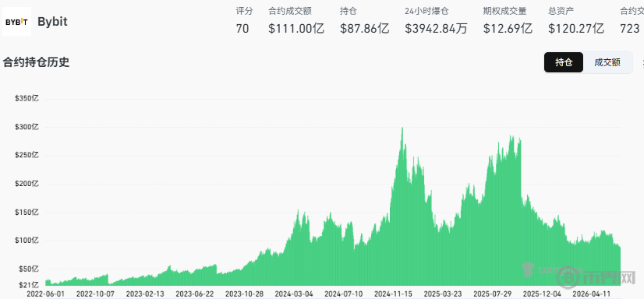Select the $3942.84万 liquidation value
Viewport: 644px width, 299px height.
click(x=436, y=29)
